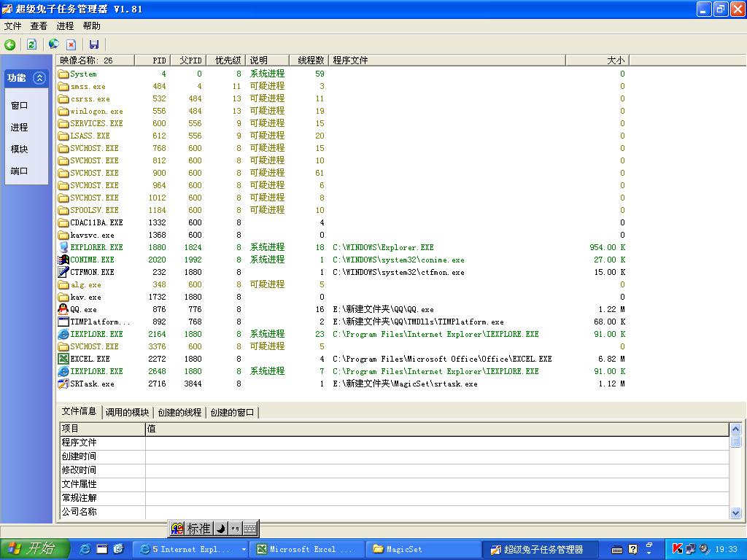This screenshot has height=560, width=747.
Task: Select the EXCEL.EXE process entry
Action: pyautogui.click(x=90, y=359)
